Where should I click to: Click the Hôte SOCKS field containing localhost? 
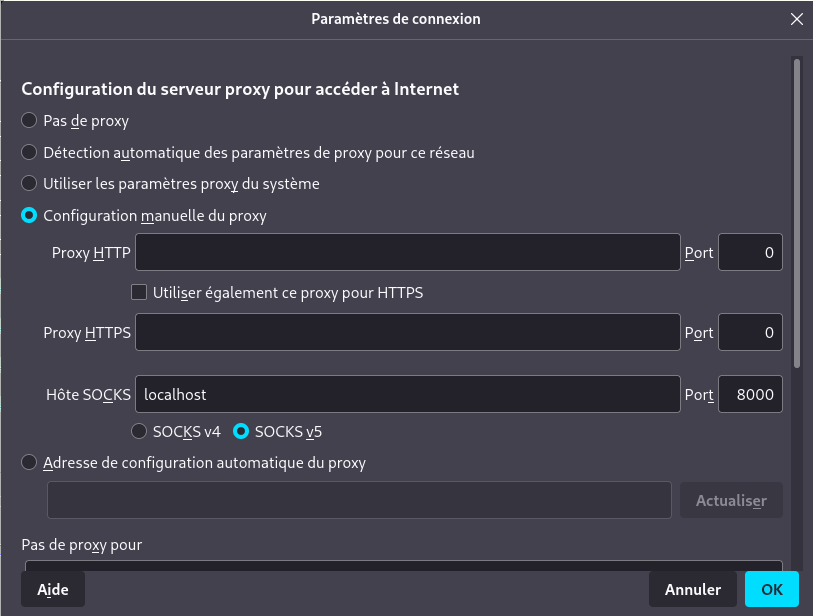click(407, 395)
